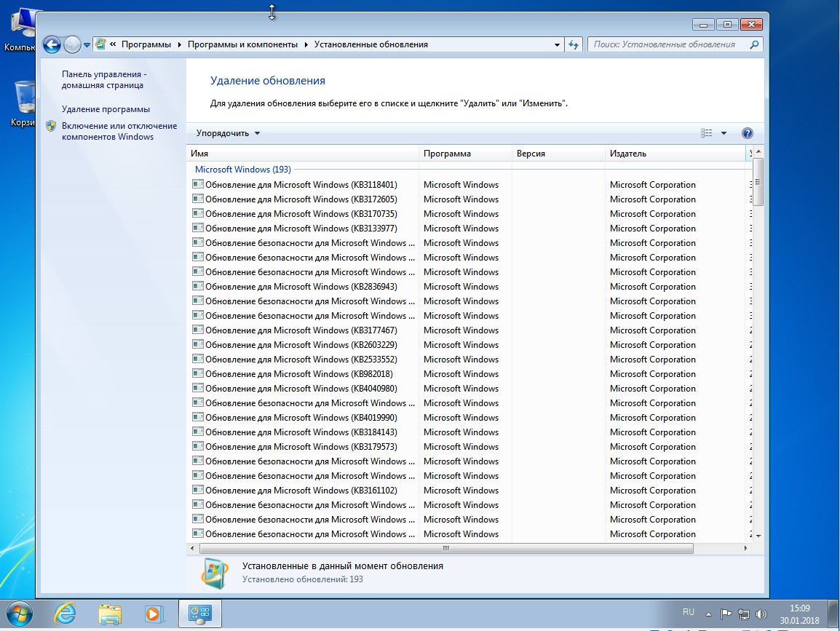Click the vertical scrollbar up arrow

[758, 152]
